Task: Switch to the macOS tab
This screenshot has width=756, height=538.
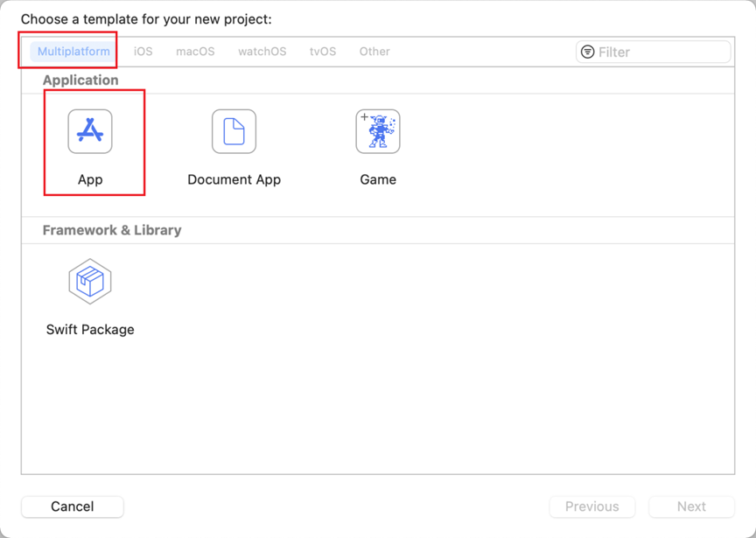Action: [195, 52]
